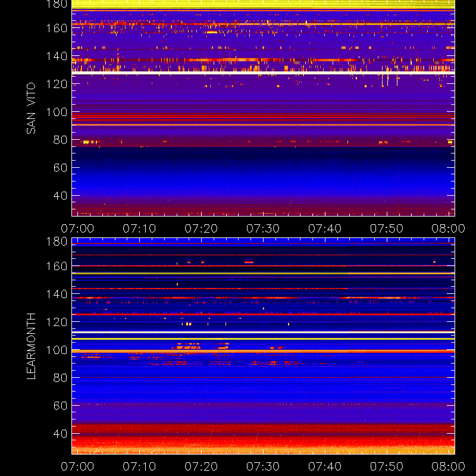Pick the 140 frequency label on Learmonth axis
This screenshot has width=476, height=476.
pyautogui.click(x=57, y=294)
